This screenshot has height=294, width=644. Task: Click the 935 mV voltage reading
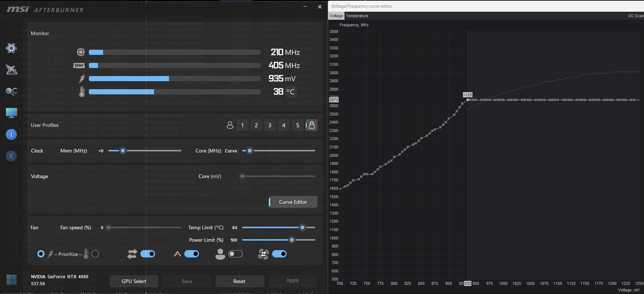(x=282, y=79)
